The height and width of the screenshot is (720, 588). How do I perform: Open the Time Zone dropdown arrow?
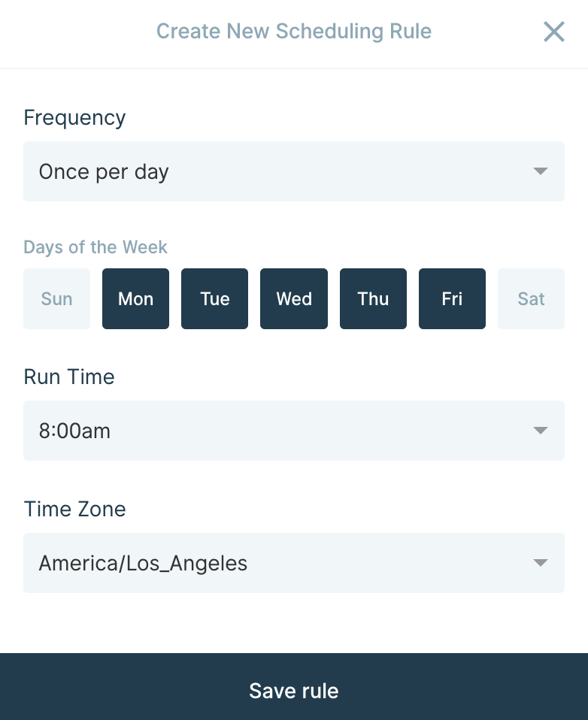point(540,563)
